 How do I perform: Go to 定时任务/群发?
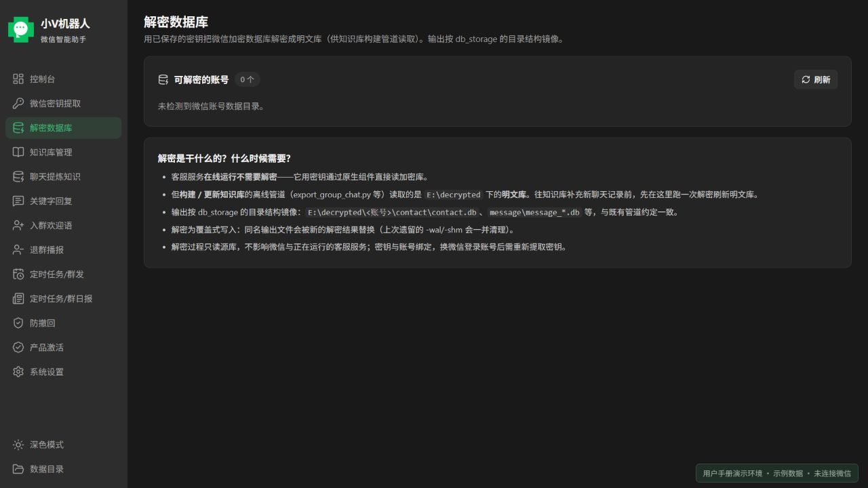[x=64, y=274]
